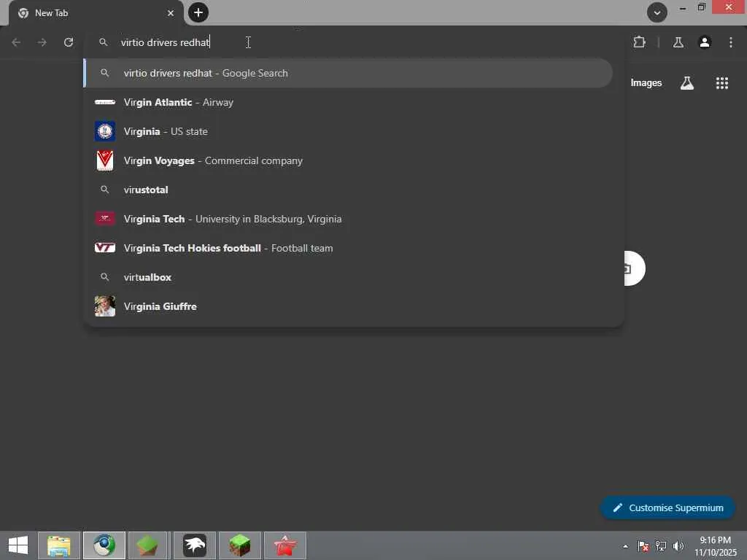Click the Virgin Voyages logo thumbnail

pyautogui.click(x=105, y=160)
